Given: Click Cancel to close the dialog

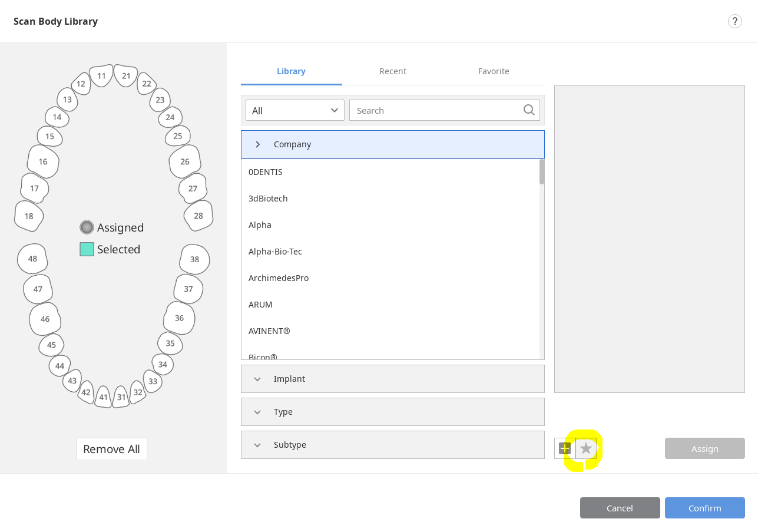Looking at the screenshot, I should click(x=620, y=508).
